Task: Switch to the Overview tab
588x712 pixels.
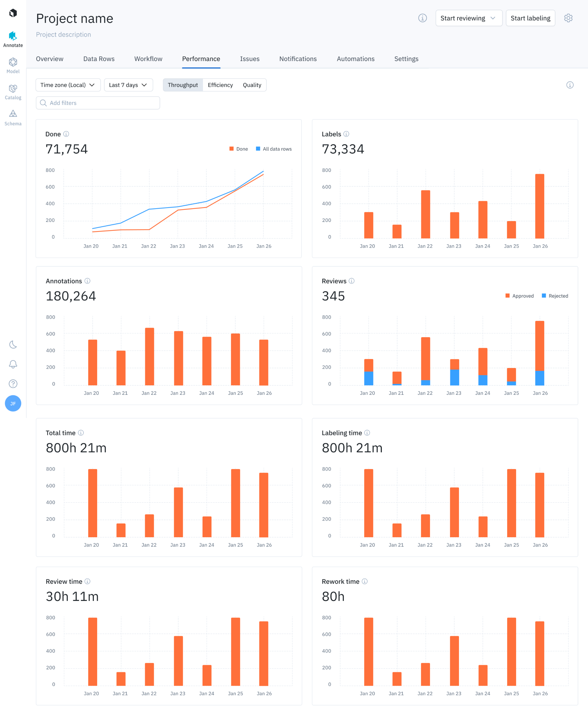Action: coord(50,59)
